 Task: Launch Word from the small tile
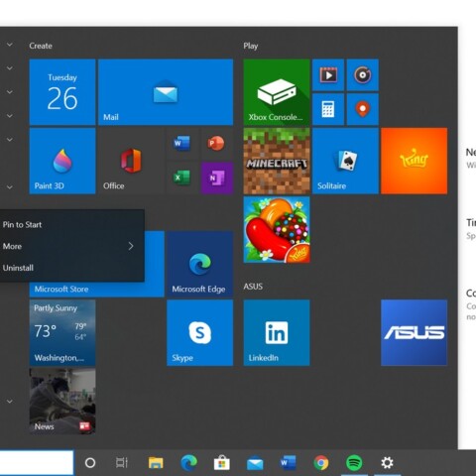pyautogui.click(x=182, y=144)
